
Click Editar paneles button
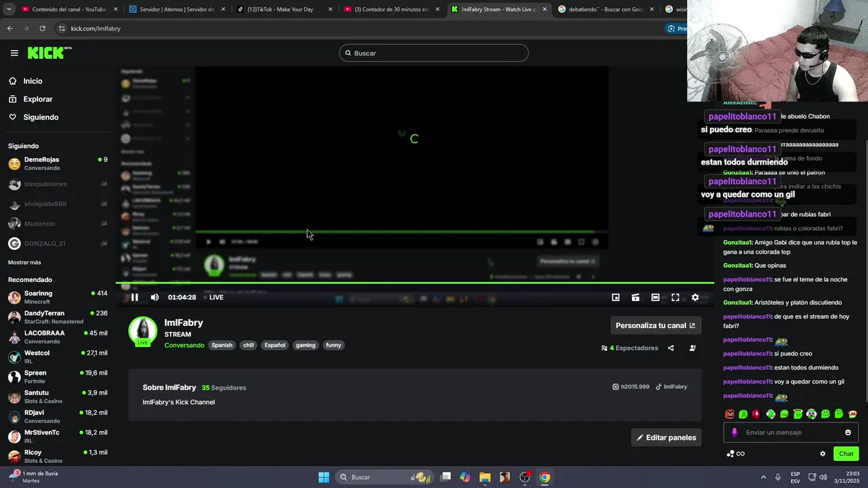[x=666, y=437]
